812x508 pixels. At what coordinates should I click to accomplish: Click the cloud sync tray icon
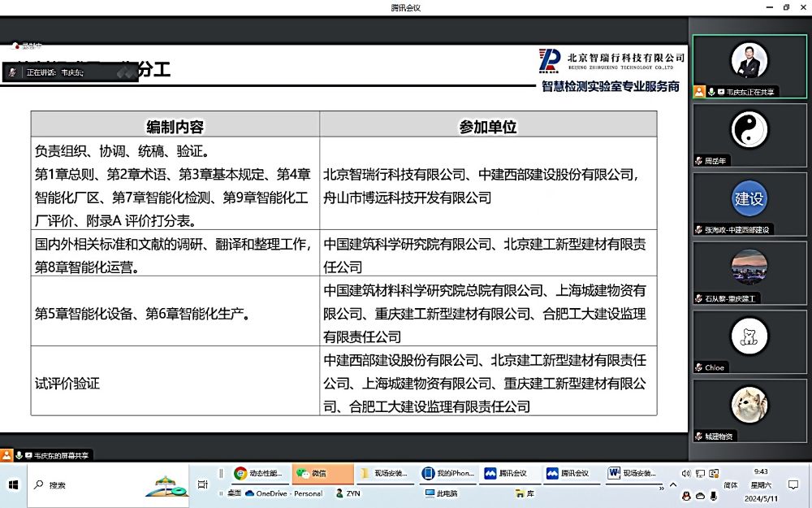click(700, 497)
